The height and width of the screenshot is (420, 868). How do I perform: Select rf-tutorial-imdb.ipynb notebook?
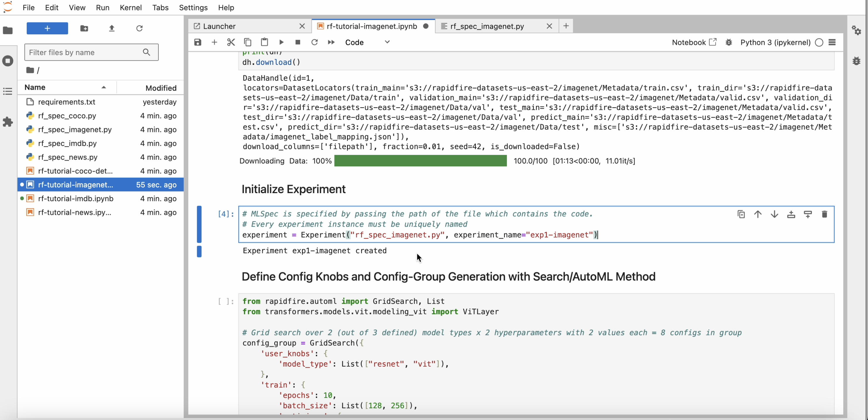[x=100, y=198]
